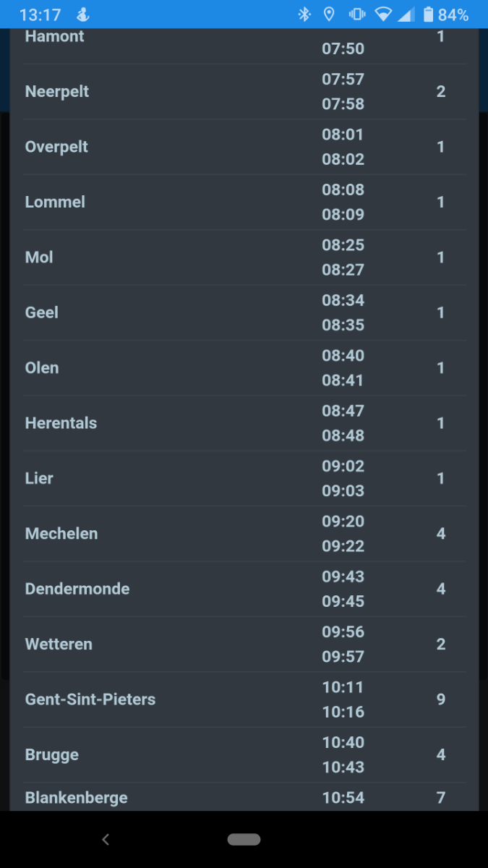This screenshot has width=488, height=868.
Task: Open the Overpelt stop entry
Action: (x=56, y=147)
